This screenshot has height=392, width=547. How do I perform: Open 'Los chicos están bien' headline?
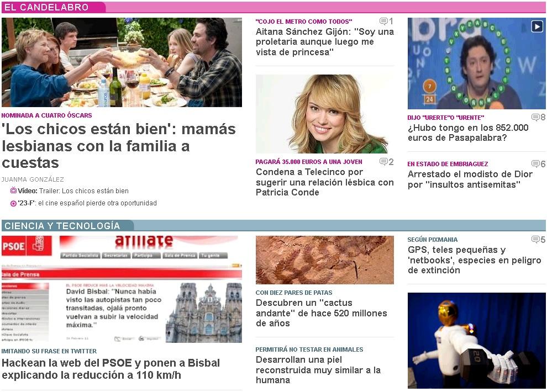tap(119, 146)
